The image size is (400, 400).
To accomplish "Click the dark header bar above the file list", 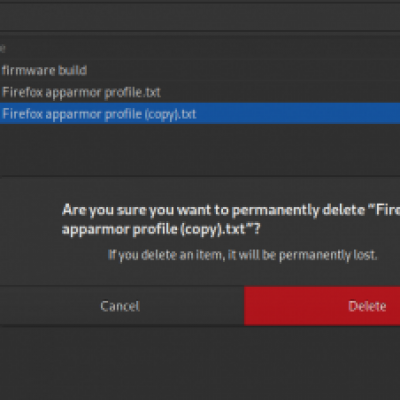I will pyautogui.click(x=200, y=17).
